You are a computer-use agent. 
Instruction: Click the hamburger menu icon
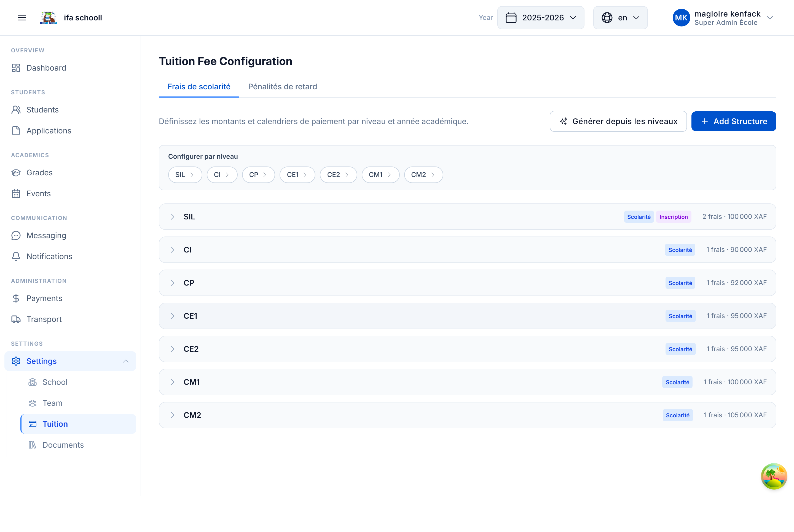click(22, 18)
